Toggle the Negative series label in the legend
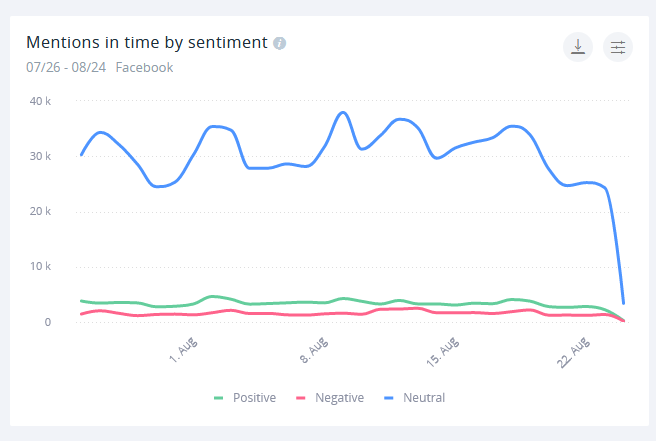This screenshot has height=441, width=656. 339,397
